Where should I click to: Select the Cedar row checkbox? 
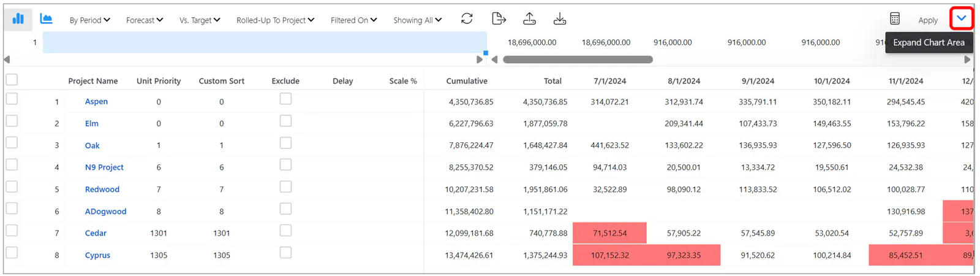(12, 231)
